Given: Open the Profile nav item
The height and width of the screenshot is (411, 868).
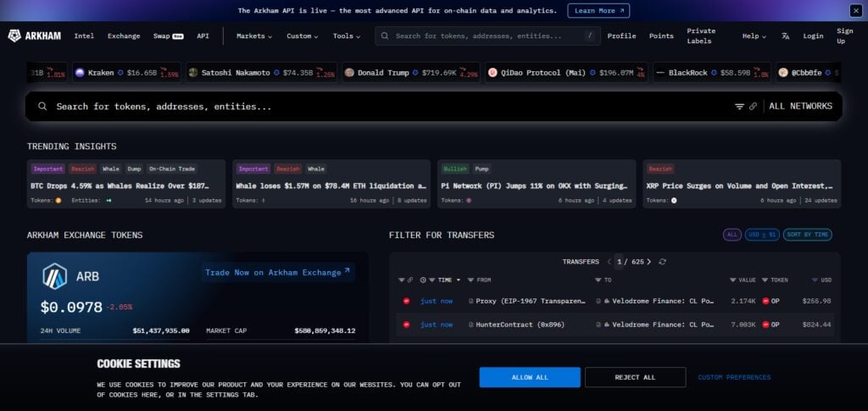Looking at the screenshot, I should (x=621, y=36).
